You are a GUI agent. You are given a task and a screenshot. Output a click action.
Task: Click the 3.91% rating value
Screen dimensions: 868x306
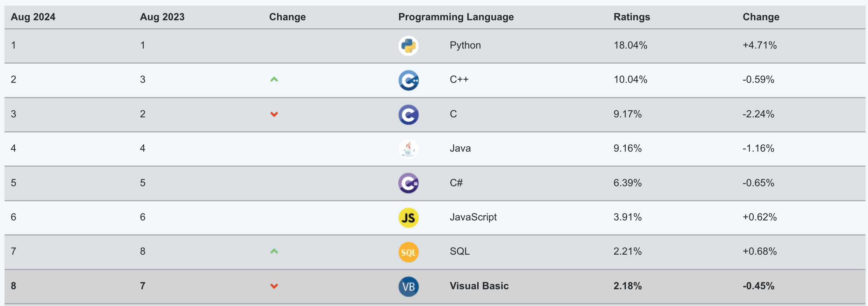click(628, 217)
